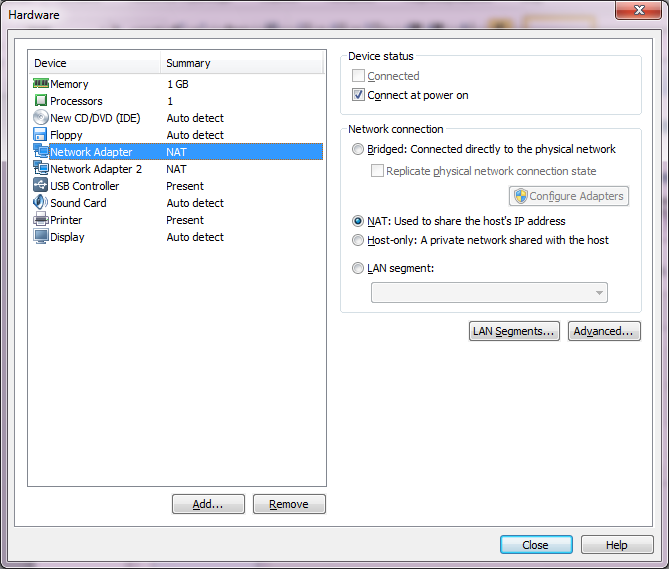
Task: Select the Processors row label
Action: coord(76,101)
